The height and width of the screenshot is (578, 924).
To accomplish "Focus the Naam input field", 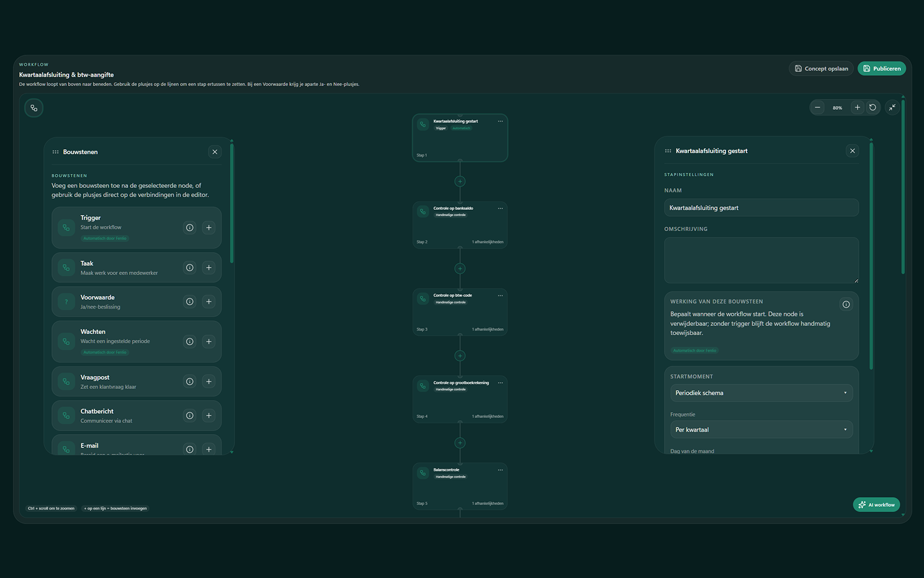I will (x=761, y=208).
